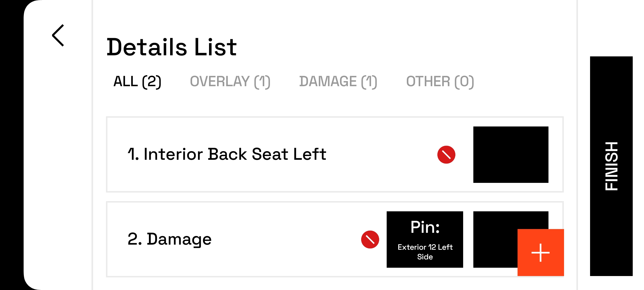Show the DAMAGE (1) tab
This screenshot has width=644, height=290.
338,82
